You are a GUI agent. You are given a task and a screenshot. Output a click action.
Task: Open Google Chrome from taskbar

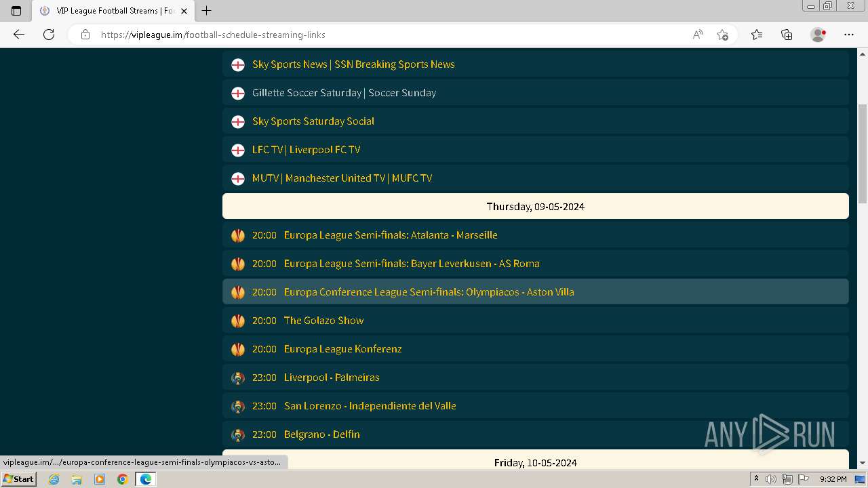(x=123, y=479)
